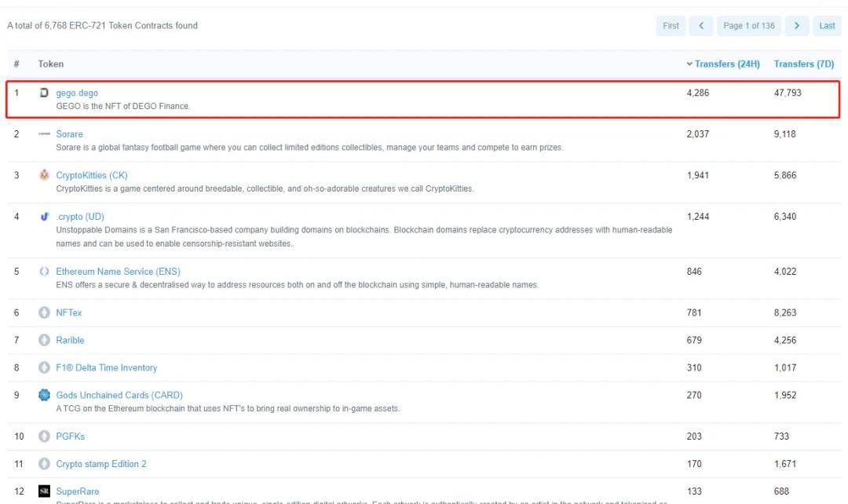Screen dimensions: 848x504
Task: Click PGFKs 7D transfers value 733
Action: click(x=781, y=436)
